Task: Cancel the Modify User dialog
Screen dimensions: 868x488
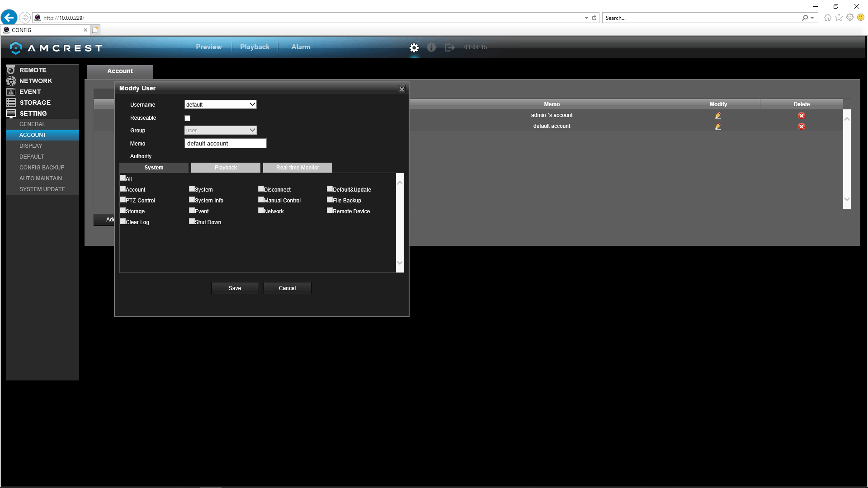Action: (x=288, y=288)
